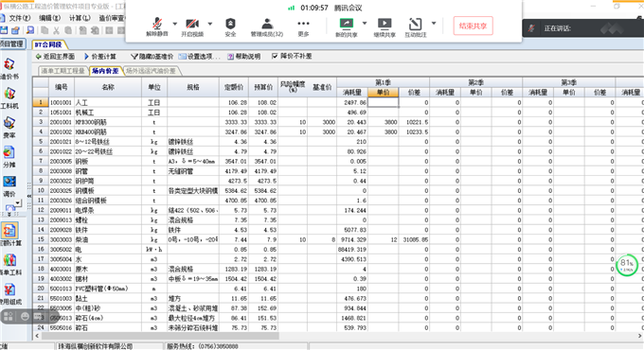Open 分摊 in the left sidebar
The height and width of the screenshot is (350, 644).
(x=9, y=157)
